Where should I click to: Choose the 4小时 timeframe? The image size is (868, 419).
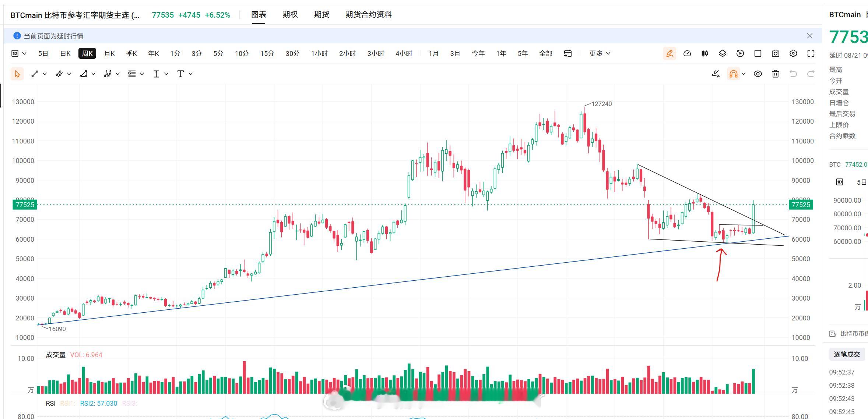coord(404,53)
